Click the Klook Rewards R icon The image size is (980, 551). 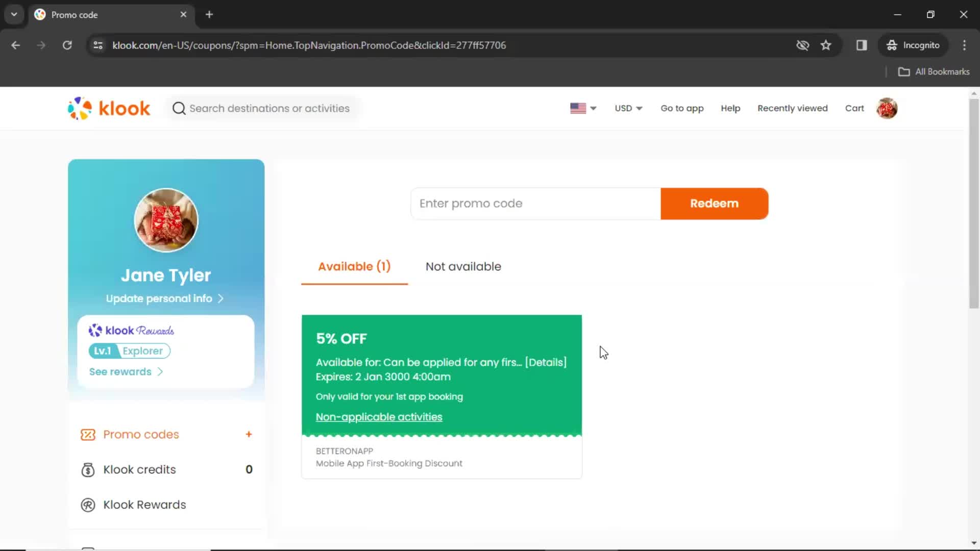click(88, 505)
